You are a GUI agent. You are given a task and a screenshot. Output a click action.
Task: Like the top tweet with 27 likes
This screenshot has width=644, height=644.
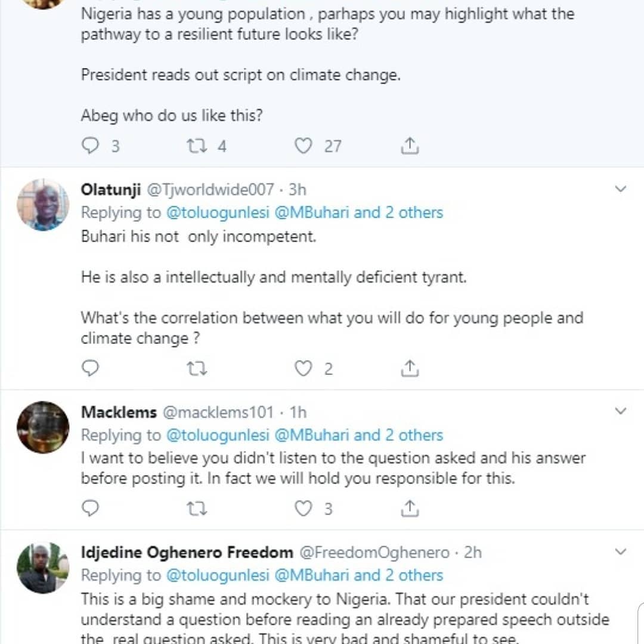pyautogui.click(x=304, y=145)
